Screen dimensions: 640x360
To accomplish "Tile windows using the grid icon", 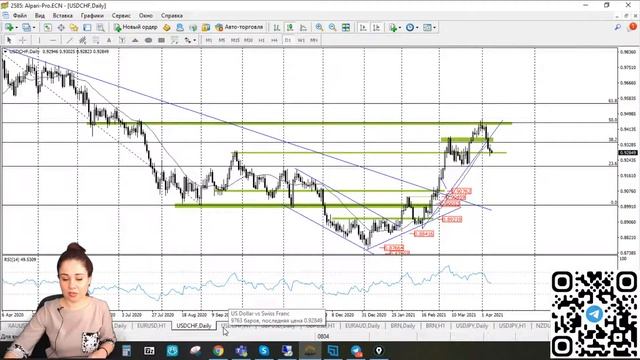I will 346,27.
